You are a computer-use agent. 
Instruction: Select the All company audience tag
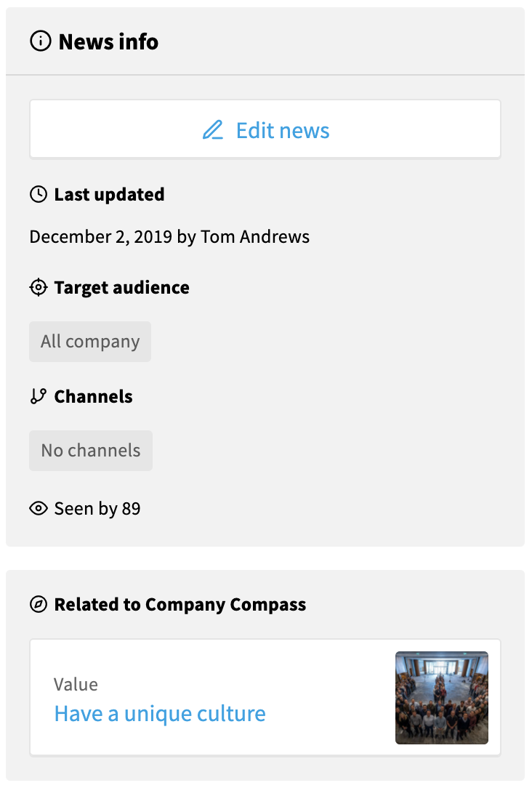[90, 342]
